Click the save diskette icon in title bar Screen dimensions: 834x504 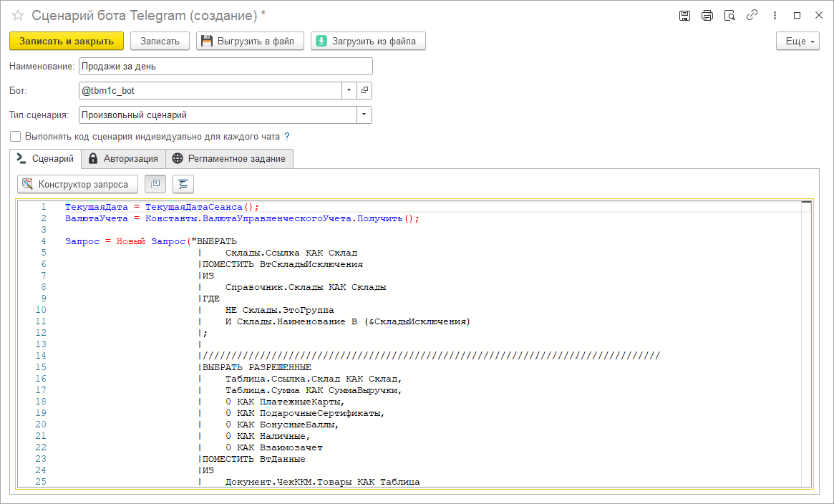coord(684,16)
